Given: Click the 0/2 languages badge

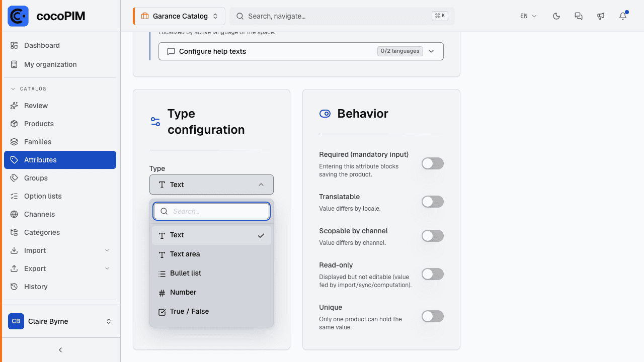Looking at the screenshot, I should [x=400, y=51].
